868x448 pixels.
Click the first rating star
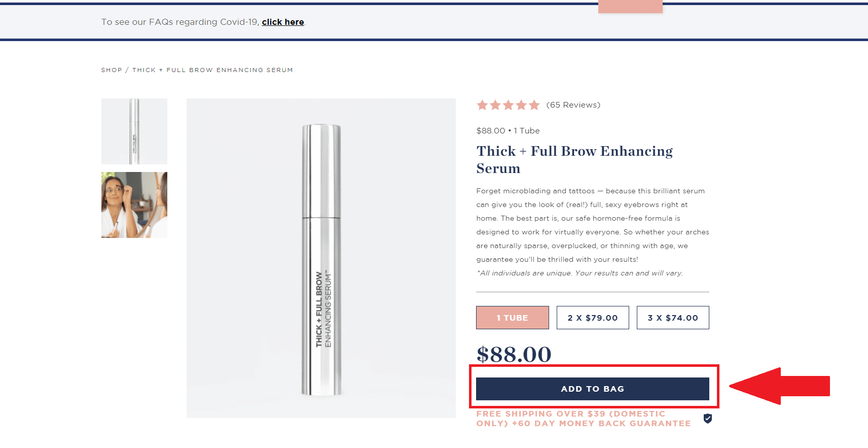click(x=482, y=105)
